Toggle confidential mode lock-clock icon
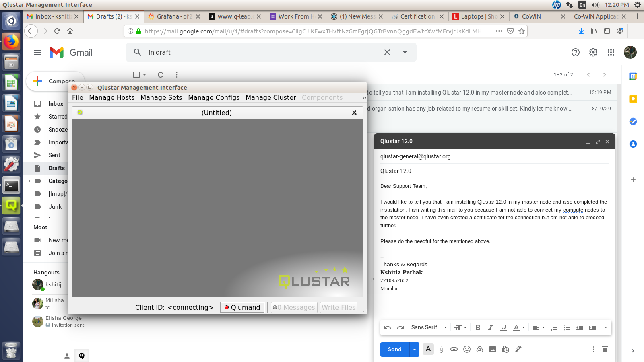The image size is (644, 362). (506, 349)
